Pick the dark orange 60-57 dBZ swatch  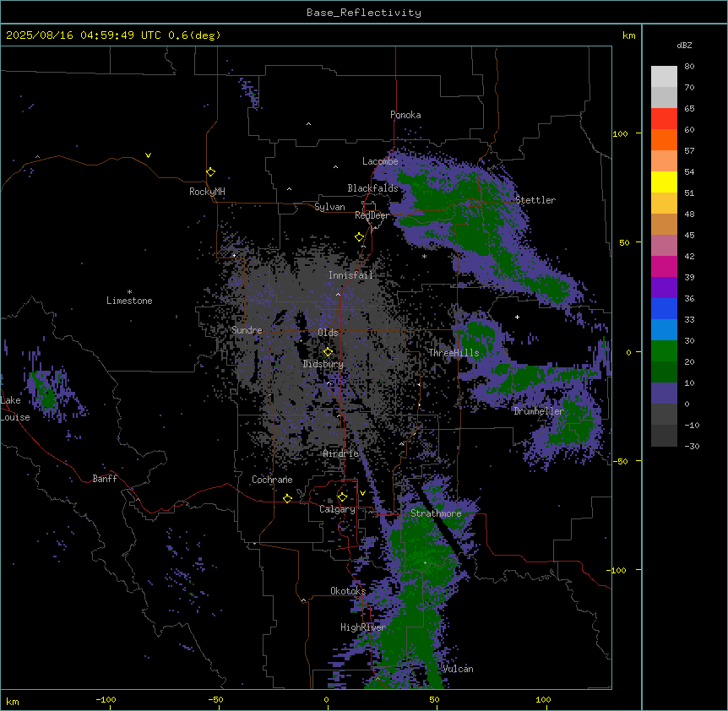tap(664, 139)
